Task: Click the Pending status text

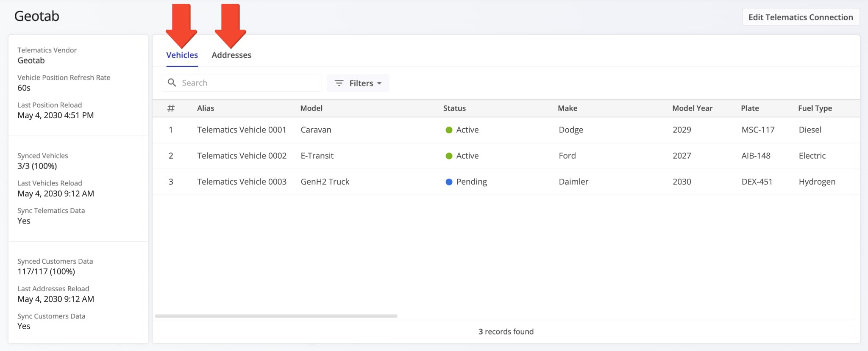Action: (x=472, y=182)
